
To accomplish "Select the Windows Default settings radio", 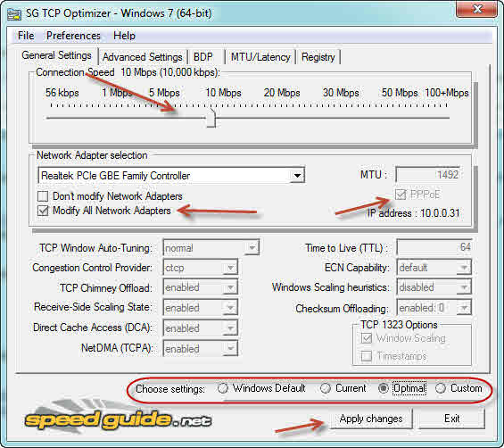I will click(x=222, y=388).
